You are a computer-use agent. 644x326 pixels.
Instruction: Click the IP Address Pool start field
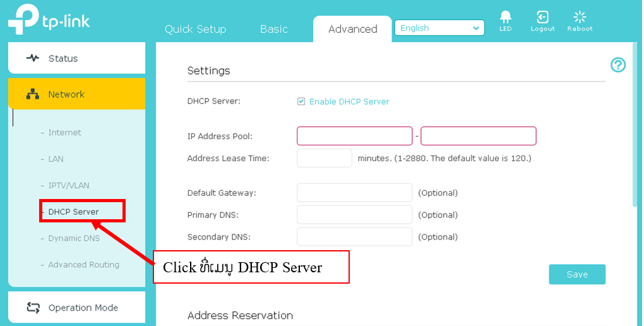(x=354, y=136)
